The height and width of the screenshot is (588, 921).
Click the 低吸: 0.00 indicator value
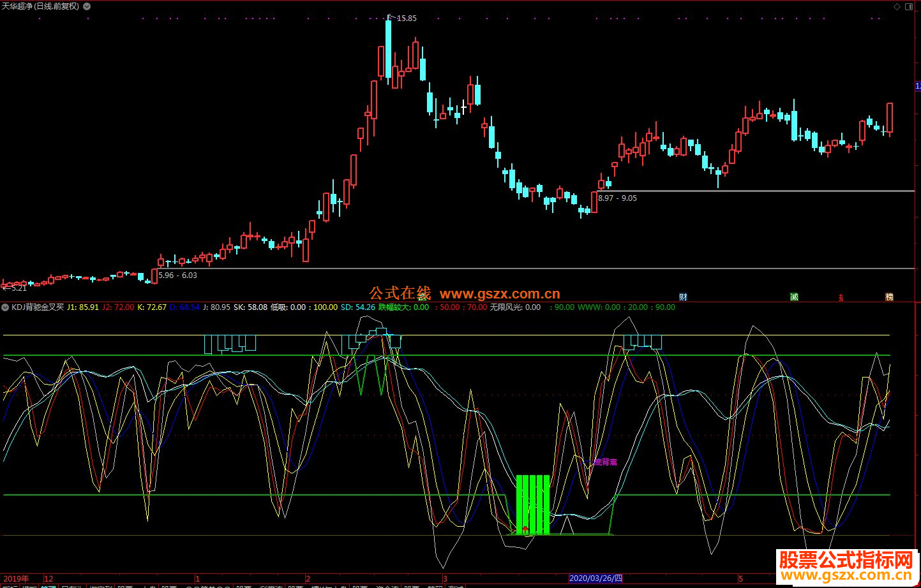[x=288, y=307]
